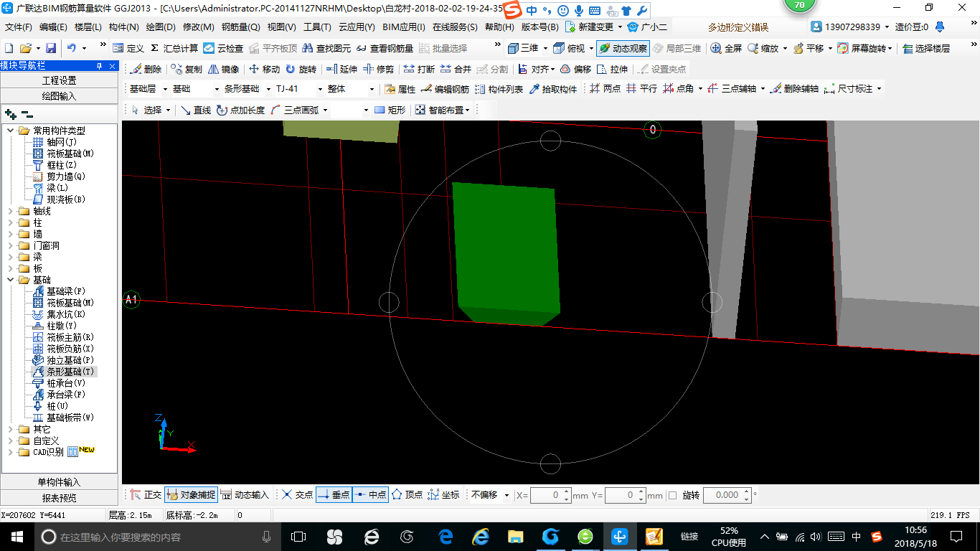Click the 绘图输入 panel button
Screen dimensions: 980x551
(x=59, y=95)
